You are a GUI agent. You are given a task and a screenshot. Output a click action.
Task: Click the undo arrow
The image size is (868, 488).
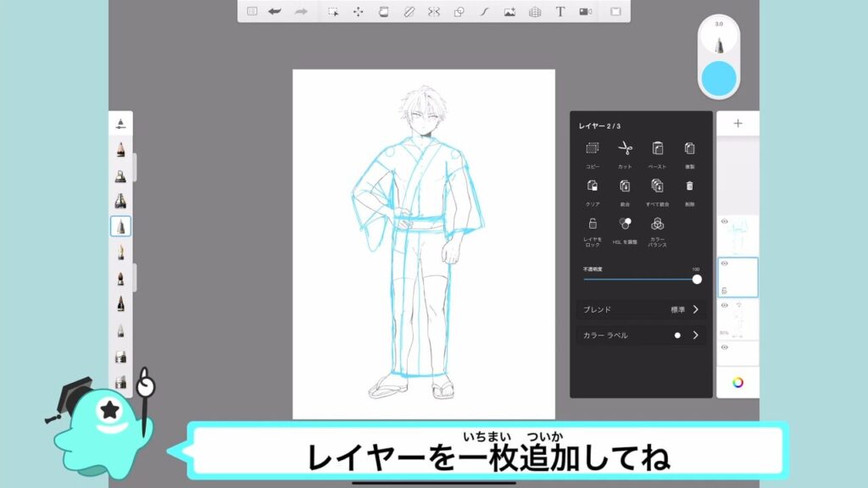[x=275, y=12]
